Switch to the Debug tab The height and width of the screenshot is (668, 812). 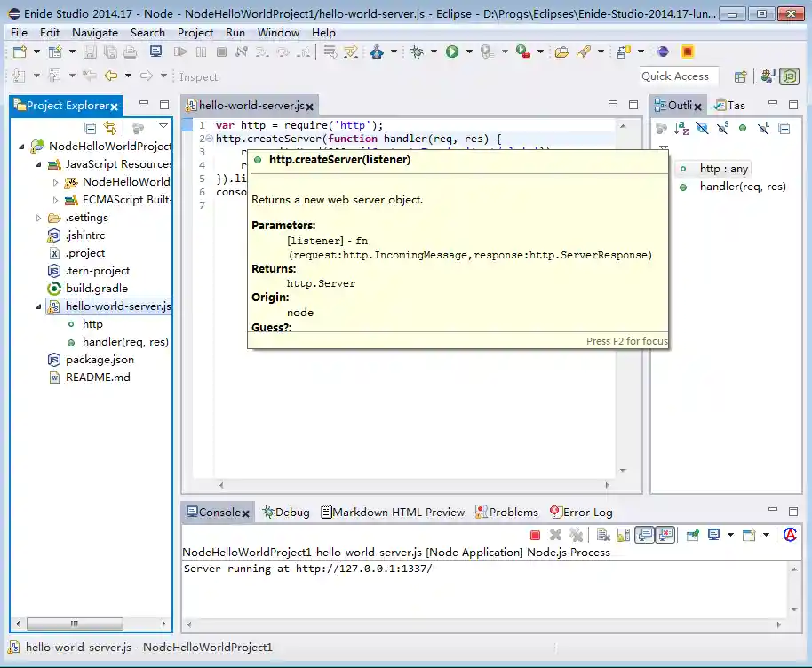(284, 512)
